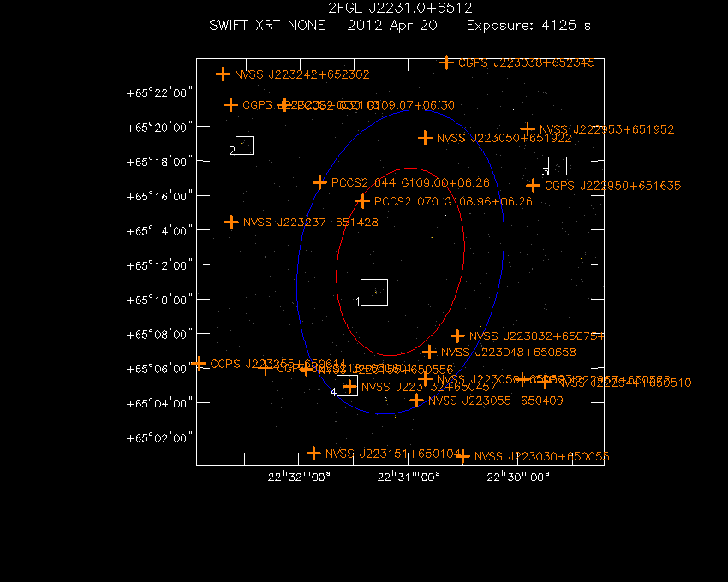Select the Exposure: 4125 s text
This screenshot has width=728, height=582.
point(528,25)
